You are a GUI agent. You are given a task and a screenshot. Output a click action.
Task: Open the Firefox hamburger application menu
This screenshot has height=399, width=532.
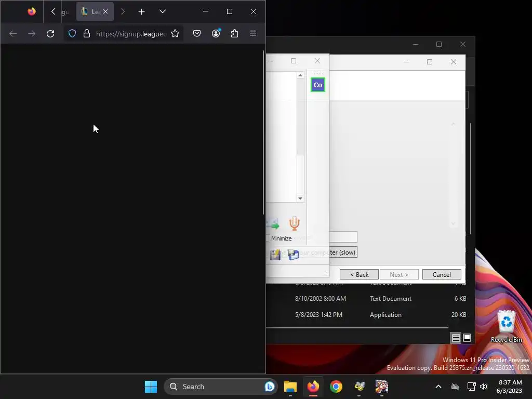point(253,33)
